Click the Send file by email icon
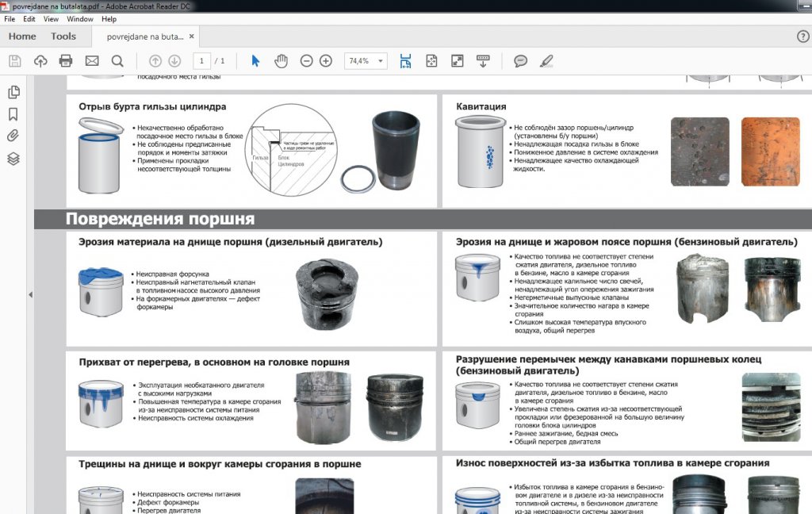The height and width of the screenshot is (514, 812). [92, 61]
